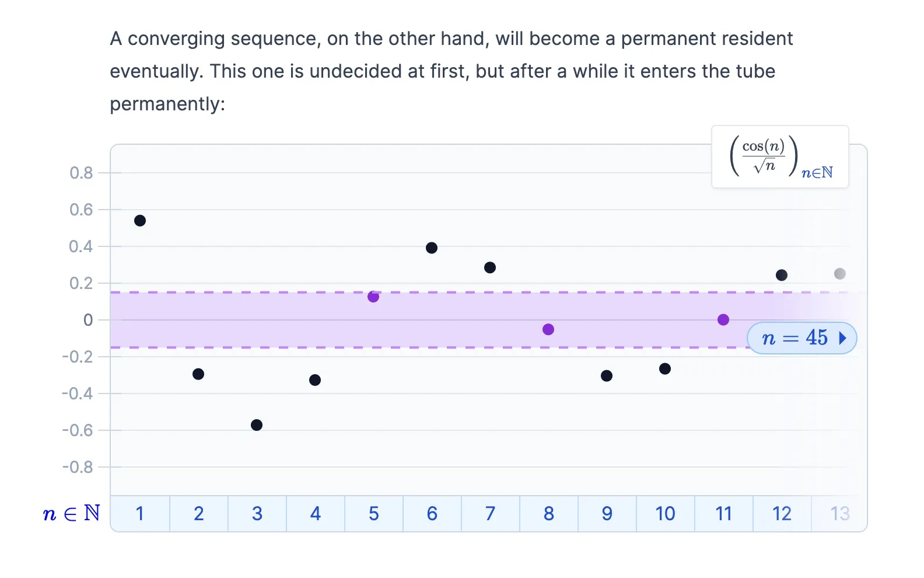Select index cell 12 on the n axis

(x=782, y=514)
